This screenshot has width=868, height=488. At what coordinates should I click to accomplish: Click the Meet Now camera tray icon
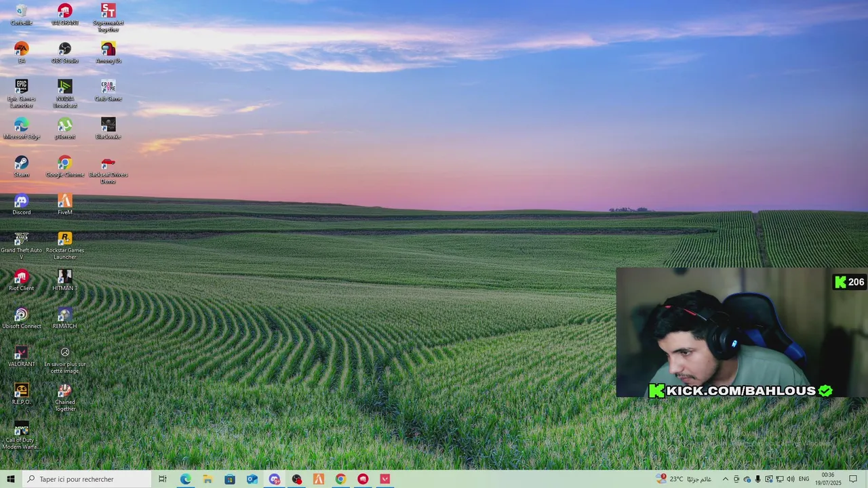click(736, 479)
